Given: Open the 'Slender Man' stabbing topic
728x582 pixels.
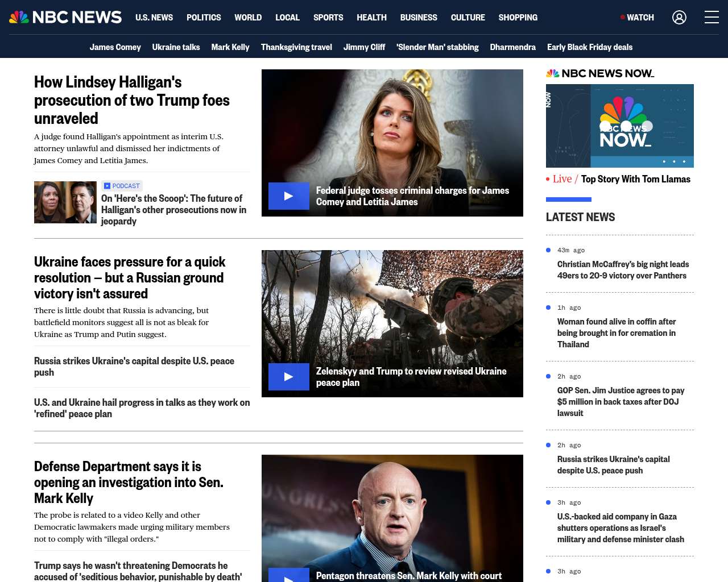Looking at the screenshot, I should (437, 47).
